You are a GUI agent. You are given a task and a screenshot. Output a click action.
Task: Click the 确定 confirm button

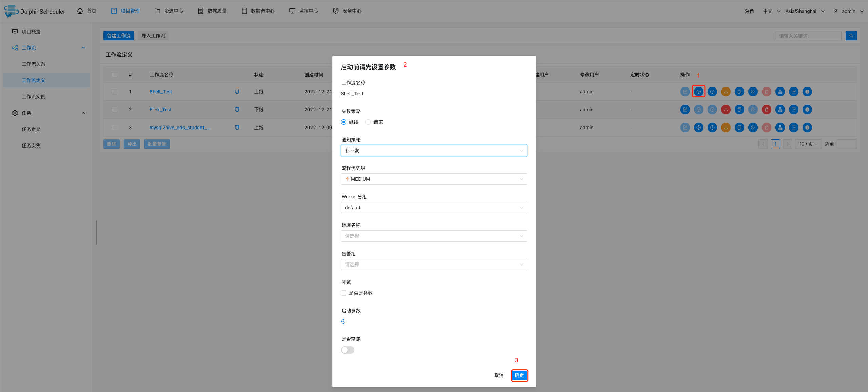click(x=519, y=375)
